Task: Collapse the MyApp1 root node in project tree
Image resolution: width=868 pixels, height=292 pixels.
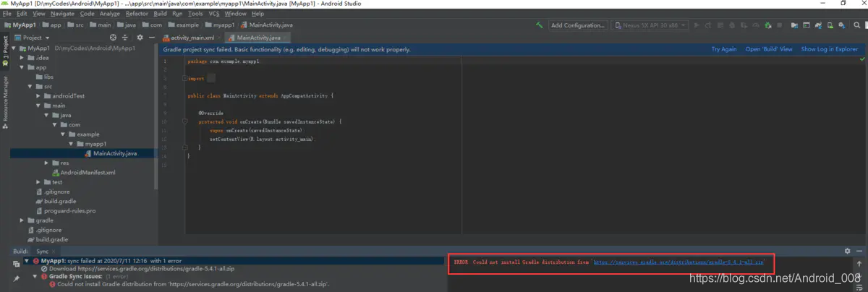Action: [14, 48]
